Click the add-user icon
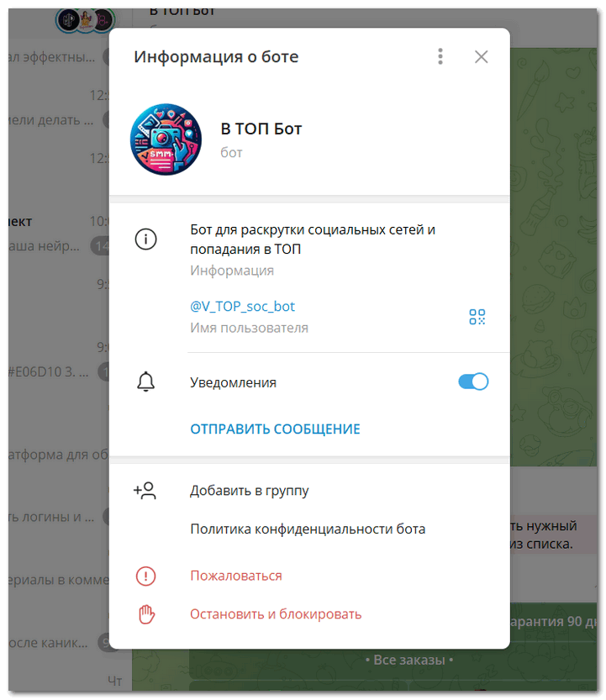The image size is (606, 700). click(x=145, y=490)
